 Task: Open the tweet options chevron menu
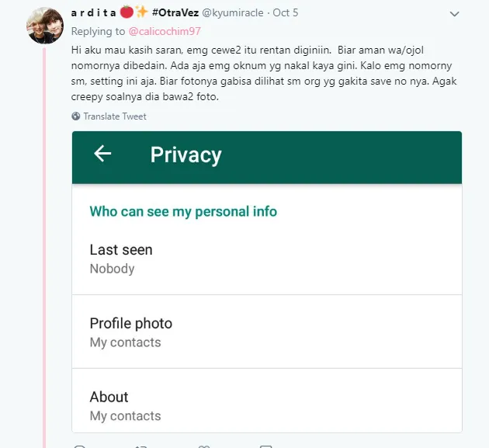[x=454, y=14]
